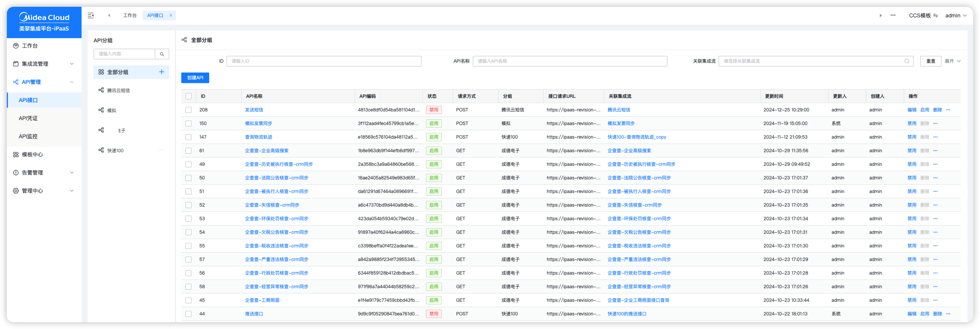Screen dimensions: 980x329
Task: Click the 创建API button
Action: 195,77
